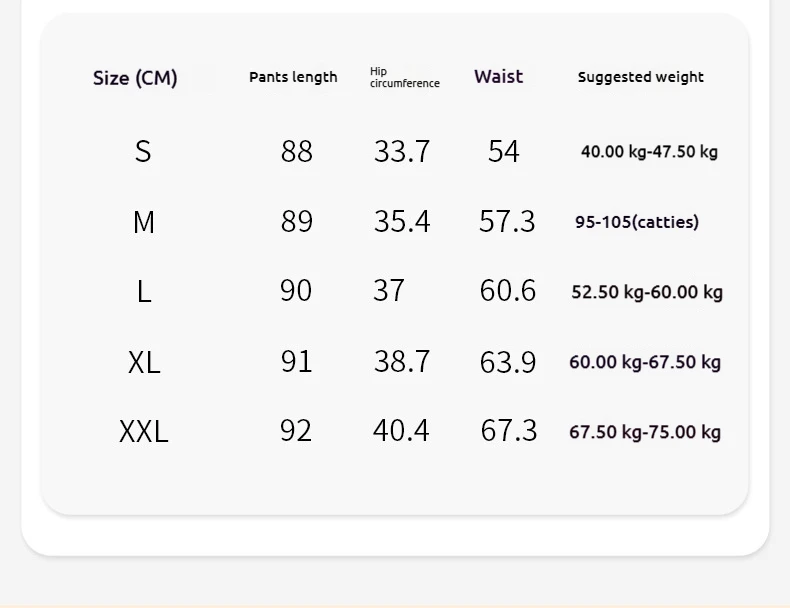Select the Pants length header
The height and width of the screenshot is (608, 790).
293,77
